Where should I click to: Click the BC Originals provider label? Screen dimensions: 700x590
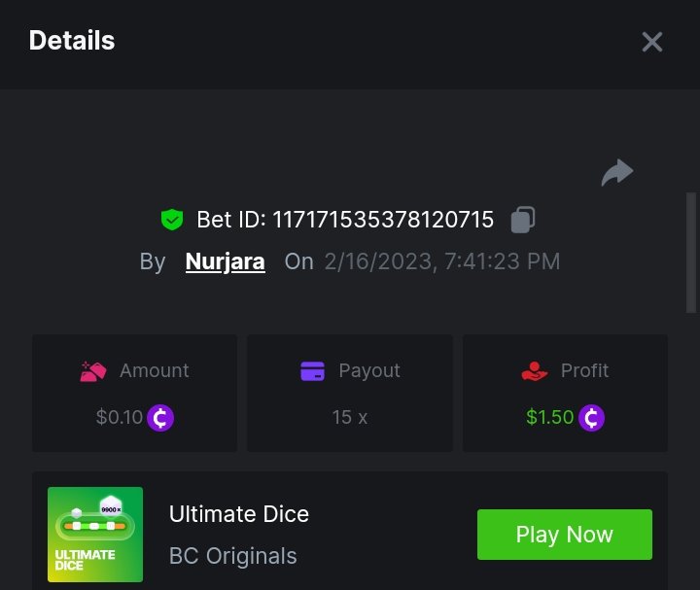[x=233, y=556]
